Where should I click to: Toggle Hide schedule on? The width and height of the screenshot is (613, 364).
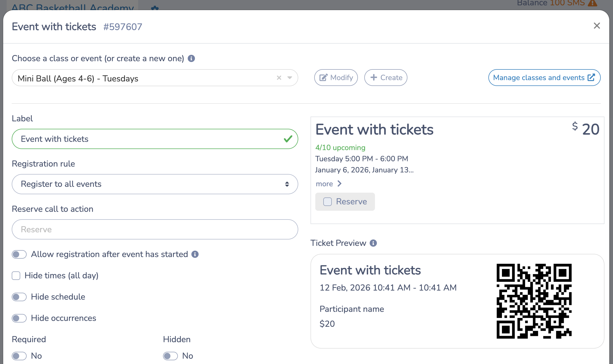coord(19,297)
